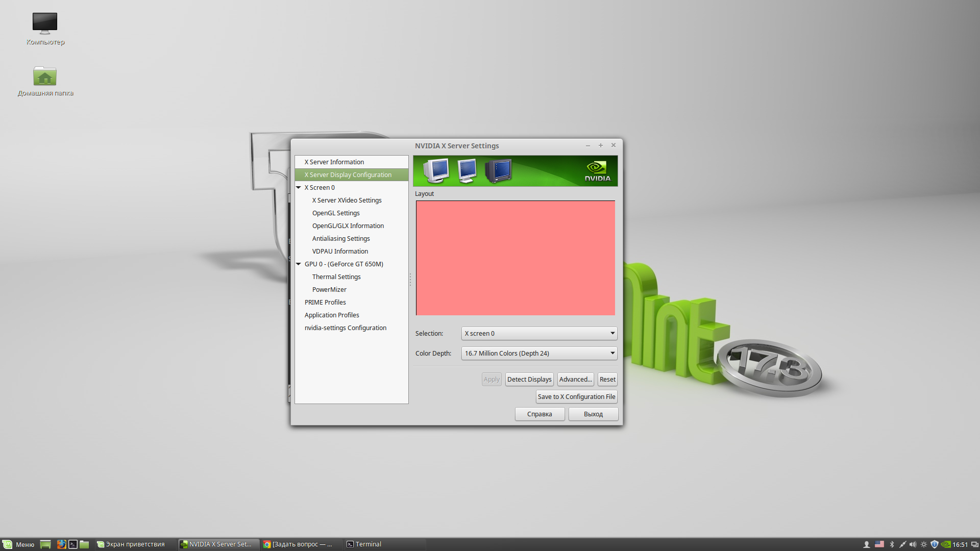
Task: Click the panel clock showing 16:51
Action: 960,544
